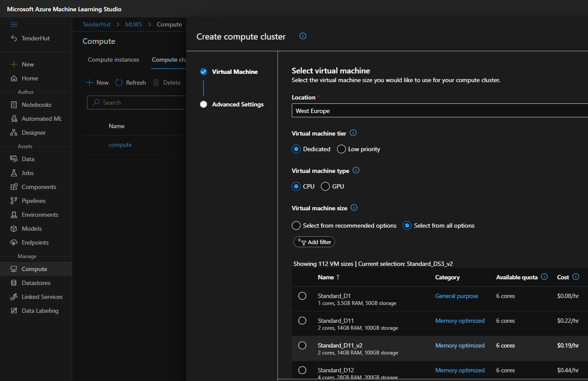Open the compute cluster link in list
The height and width of the screenshot is (381, 588).
120,145
